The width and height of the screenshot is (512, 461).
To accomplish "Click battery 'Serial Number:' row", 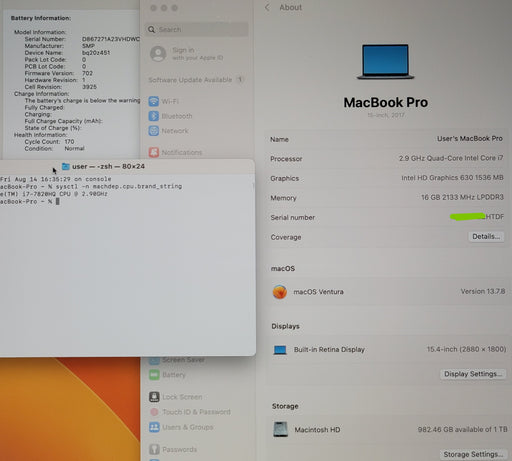I will 82,39.
